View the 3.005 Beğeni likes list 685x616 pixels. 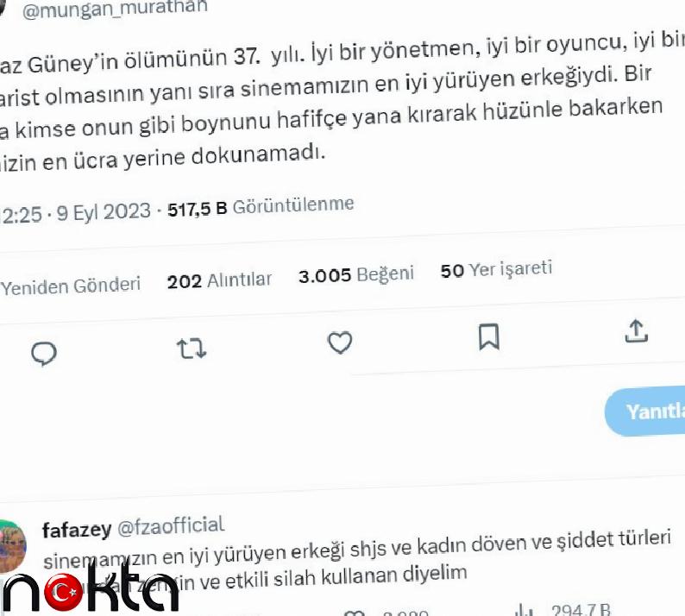click(356, 275)
